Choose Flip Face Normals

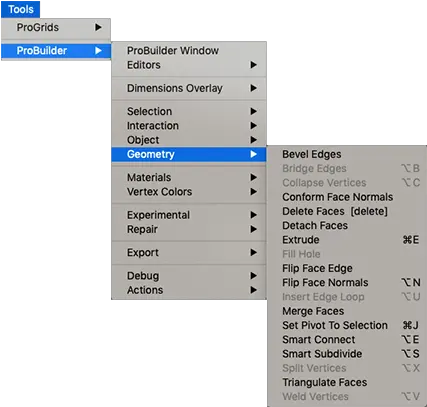coord(347,283)
